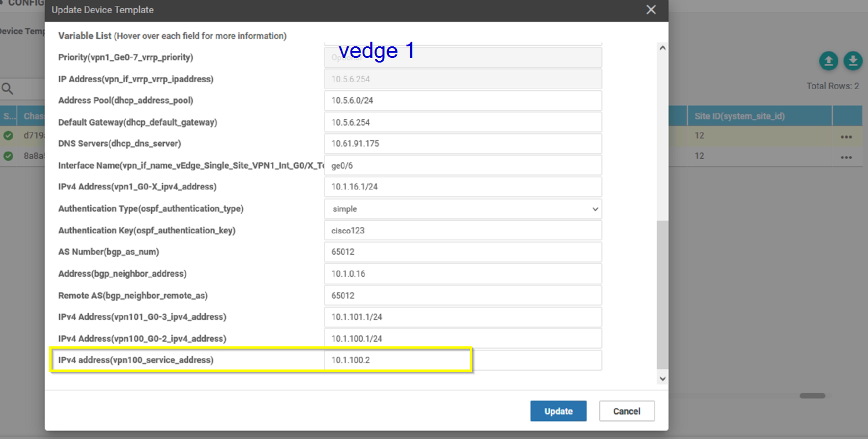Click the background horizontal scrollbar thumb
This screenshot has height=439, width=868.
[x=812, y=396]
